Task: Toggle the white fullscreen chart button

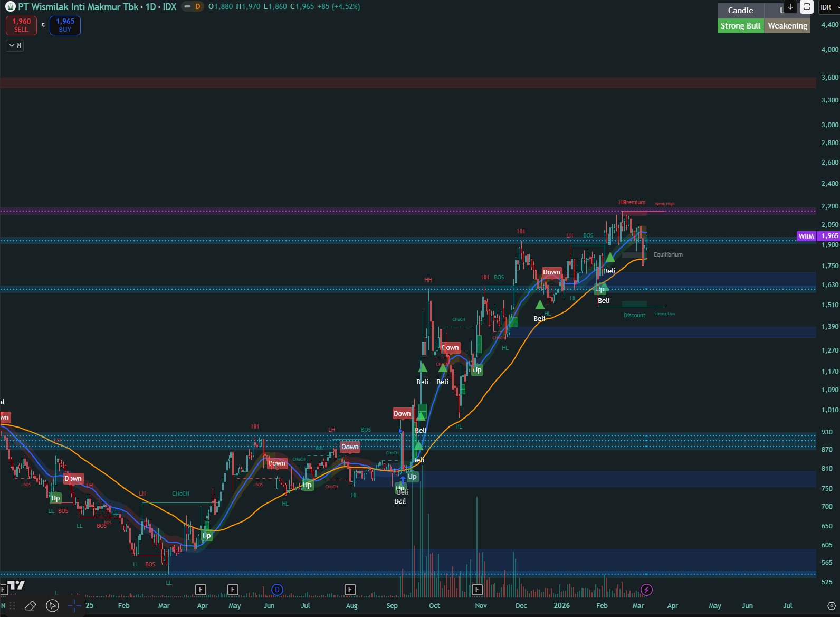Action: tap(806, 7)
